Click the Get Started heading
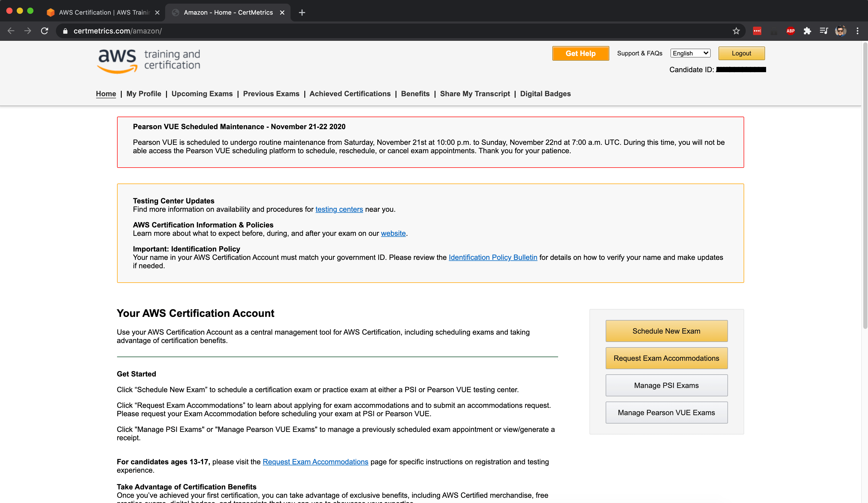Viewport: 868px width, 503px height. click(x=136, y=374)
